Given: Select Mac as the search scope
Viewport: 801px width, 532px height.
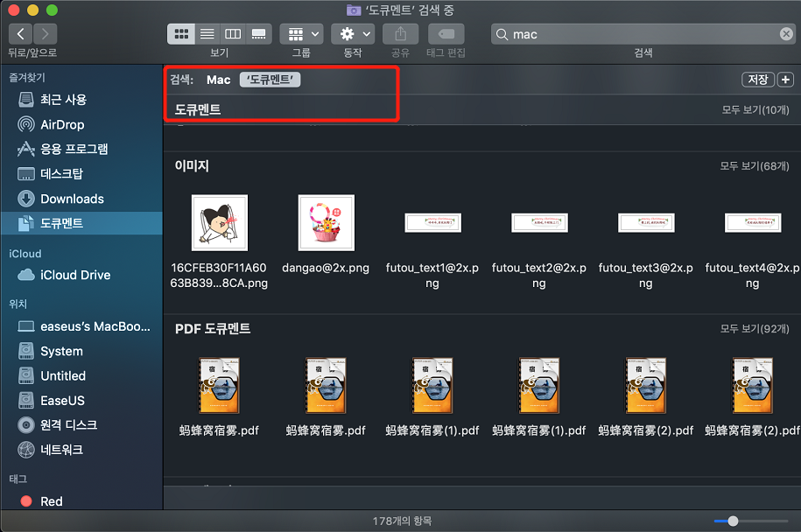Looking at the screenshot, I should pos(218,80).
